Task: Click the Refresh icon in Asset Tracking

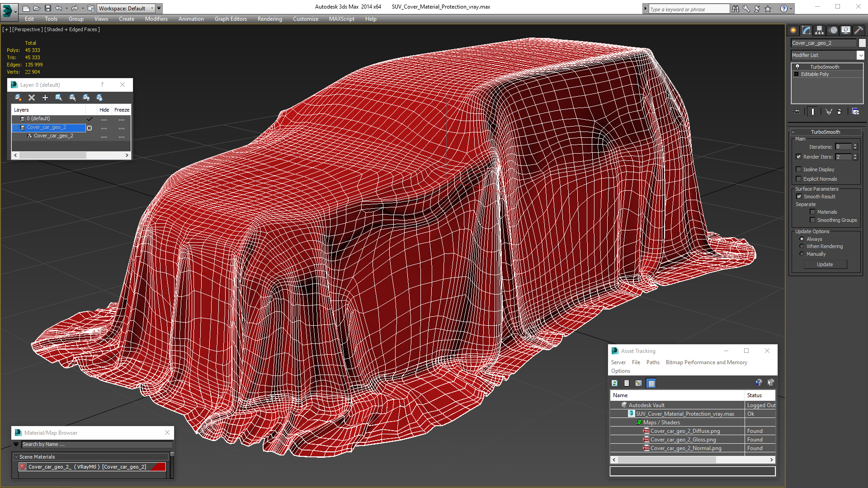Action: point(614,383)
